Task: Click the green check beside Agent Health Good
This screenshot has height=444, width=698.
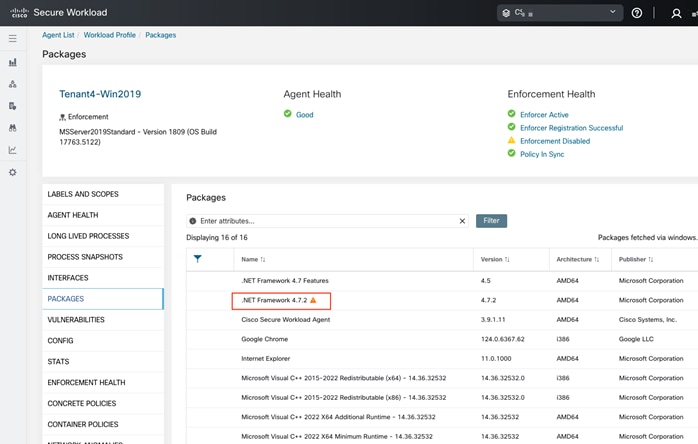Action: point(288,114)
